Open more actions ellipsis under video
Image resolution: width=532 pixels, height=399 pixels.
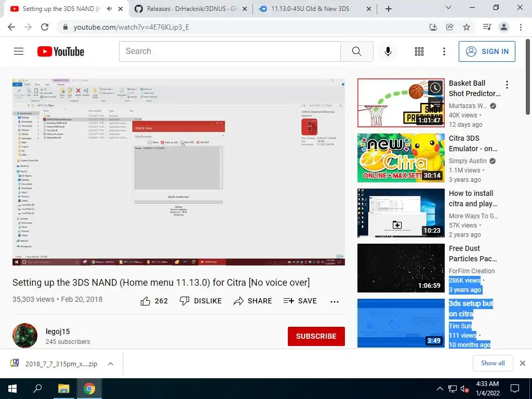(335, 302)
